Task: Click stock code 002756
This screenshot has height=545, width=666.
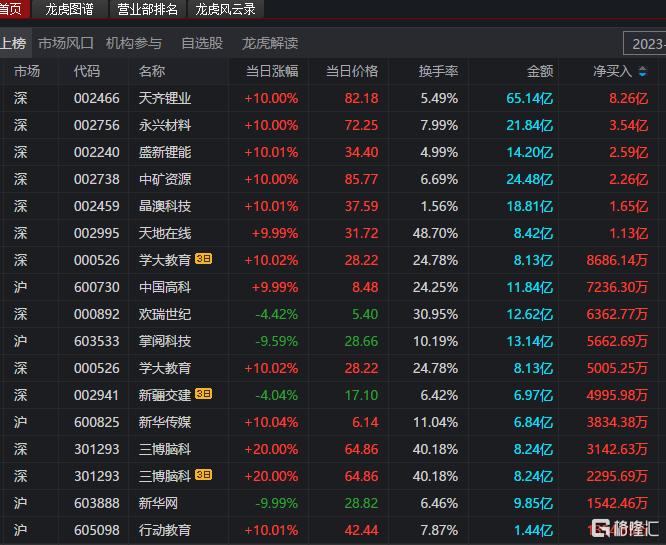Action: tap(96, 125)
